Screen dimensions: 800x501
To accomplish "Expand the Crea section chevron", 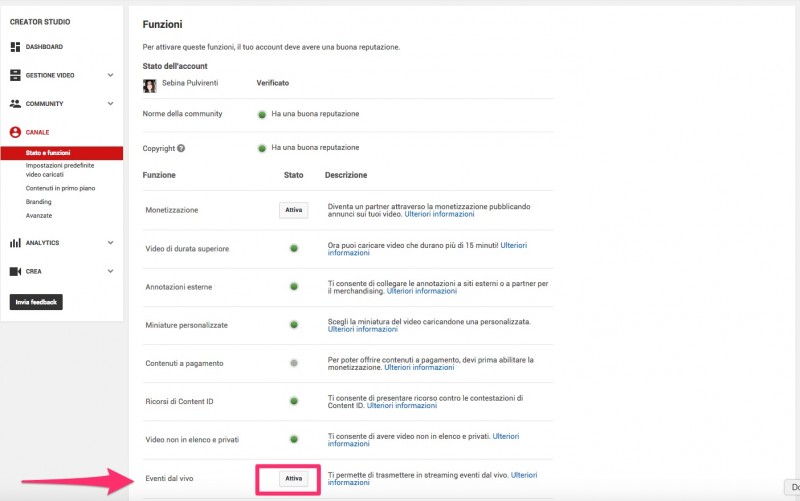I will [x=110, y=271].
